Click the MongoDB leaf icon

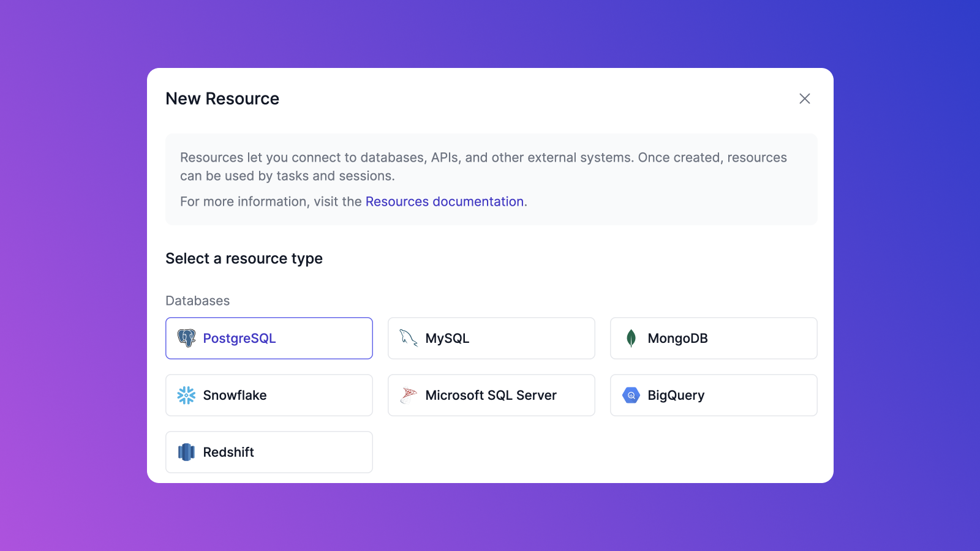coord(631,338)
